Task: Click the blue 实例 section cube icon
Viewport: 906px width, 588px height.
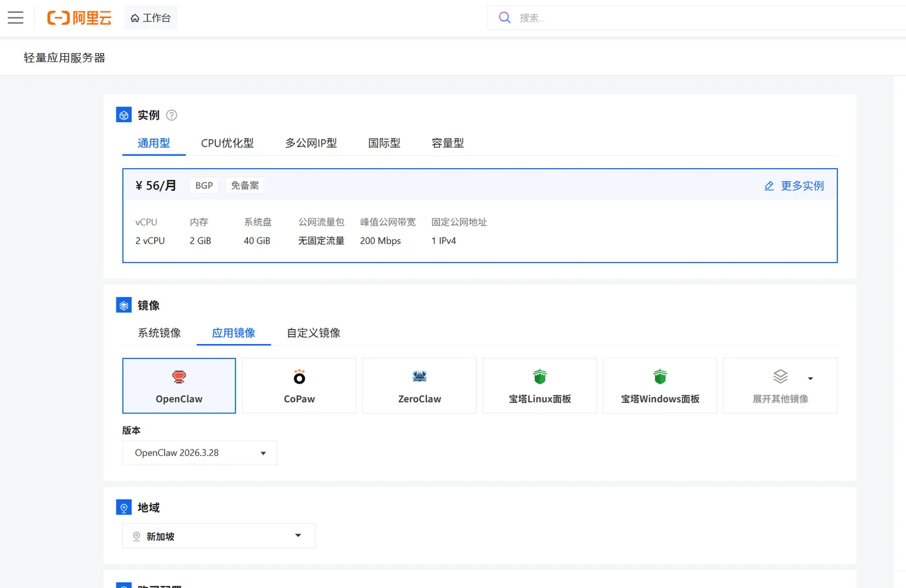Action: coord(124,114)
